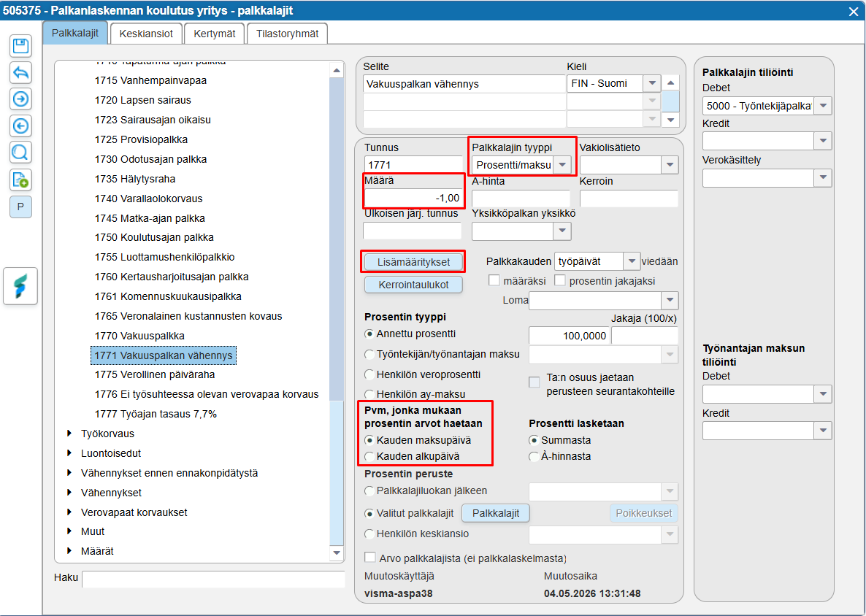Toggle Ta:n osuus jaetaan checkbox
The height and width of the screenshot is (616, 866).
[534, 382]
